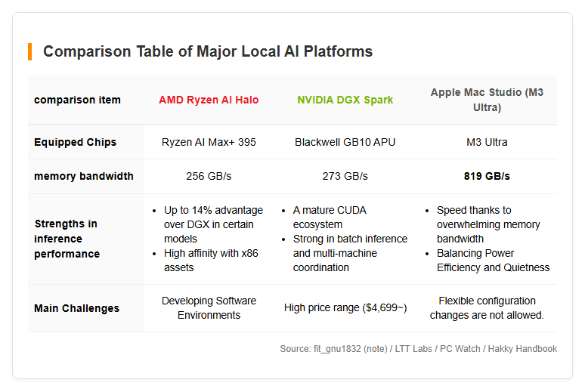585x392 pixels.
Task: Click the 'Ryzen AI Max+ 395' cell
Action: click(209, 142)
